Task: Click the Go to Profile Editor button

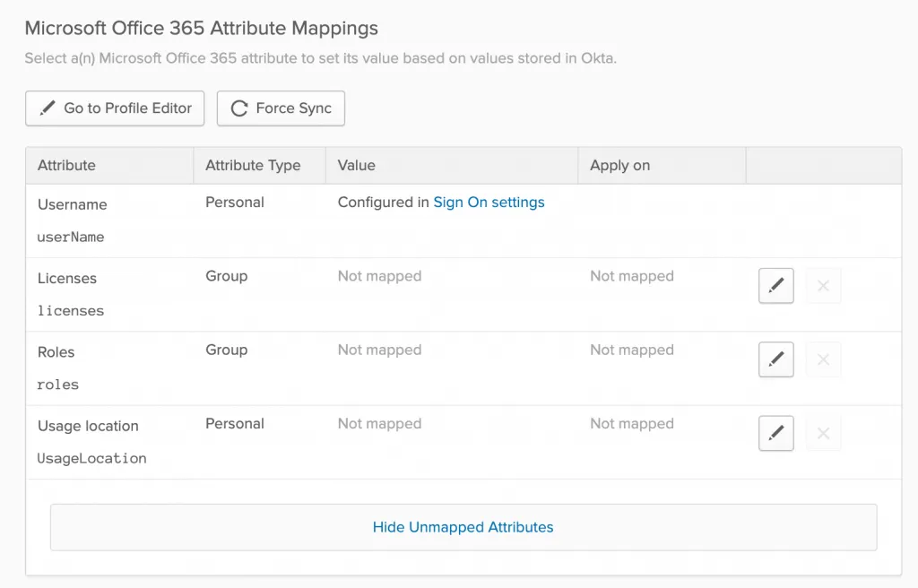Action: click(x=115, y=108)
